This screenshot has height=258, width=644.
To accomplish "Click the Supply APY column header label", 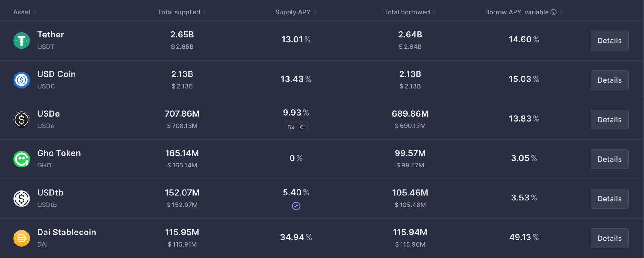I will click(x=293, y=12).
